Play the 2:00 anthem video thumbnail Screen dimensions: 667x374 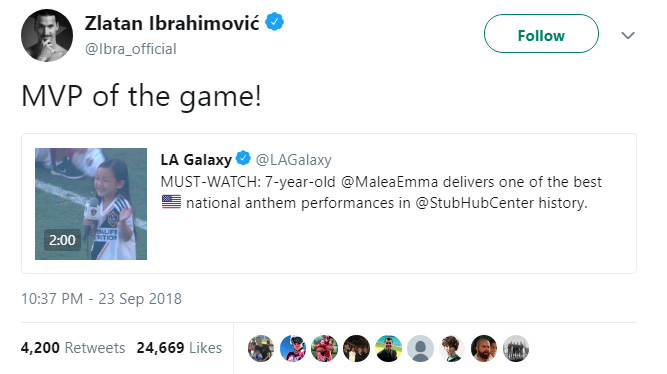click(x=91, y=204)
